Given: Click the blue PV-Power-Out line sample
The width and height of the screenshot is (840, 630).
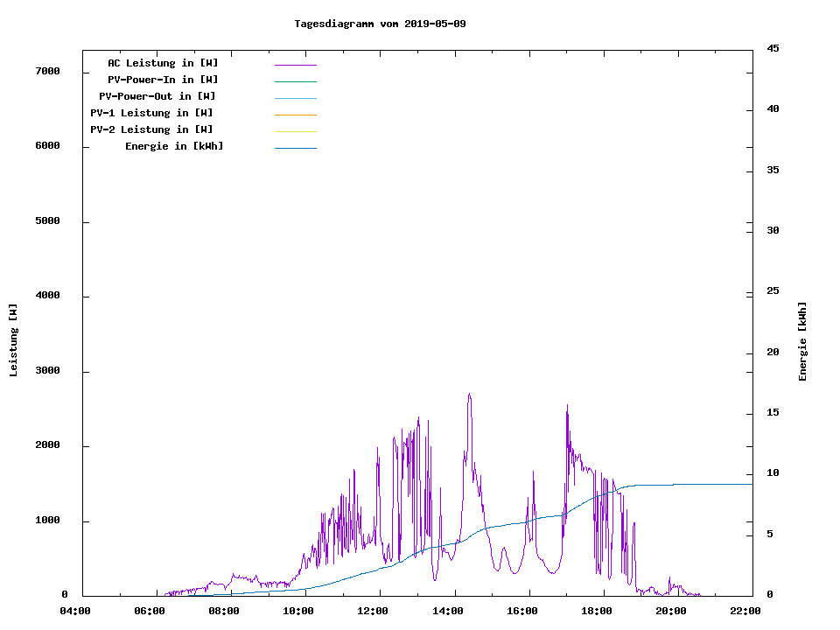Looking at the screenshot, I should tap(295, 98).
